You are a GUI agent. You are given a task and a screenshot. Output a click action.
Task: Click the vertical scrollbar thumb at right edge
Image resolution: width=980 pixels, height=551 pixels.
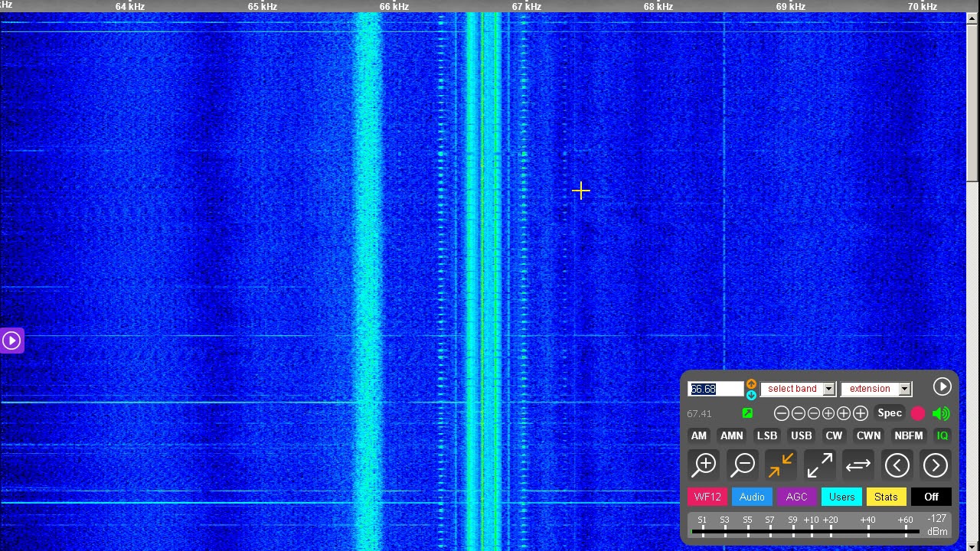(x=972, y=103)
